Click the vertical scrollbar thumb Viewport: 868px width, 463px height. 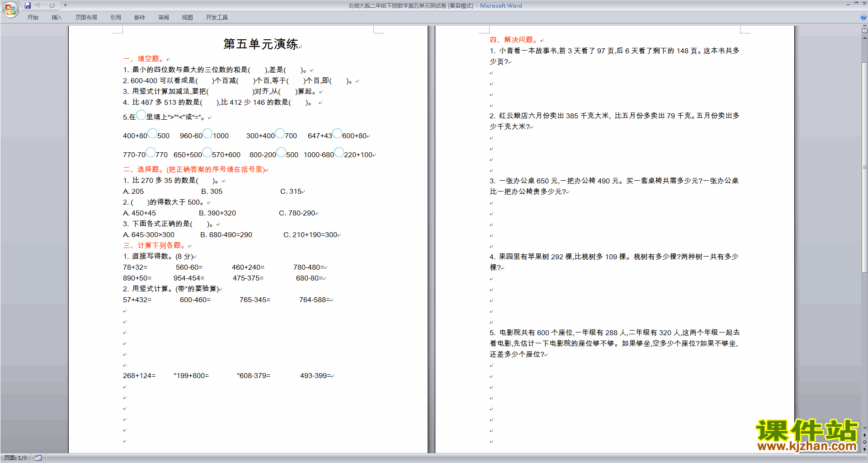tap(865, 167)
